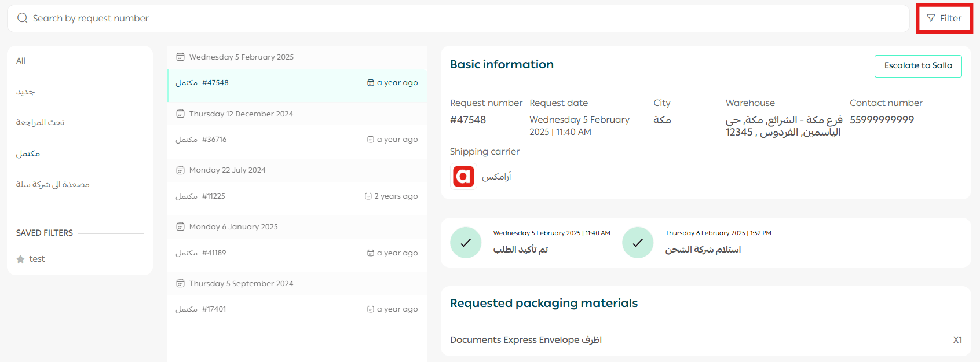Apply the saved filter named test
Screen dimensions: 980x362
click(x=37, y=259)
